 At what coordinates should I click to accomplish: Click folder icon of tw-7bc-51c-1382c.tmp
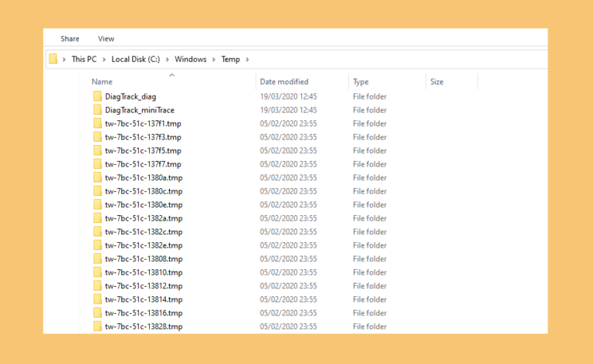[97, 231]
